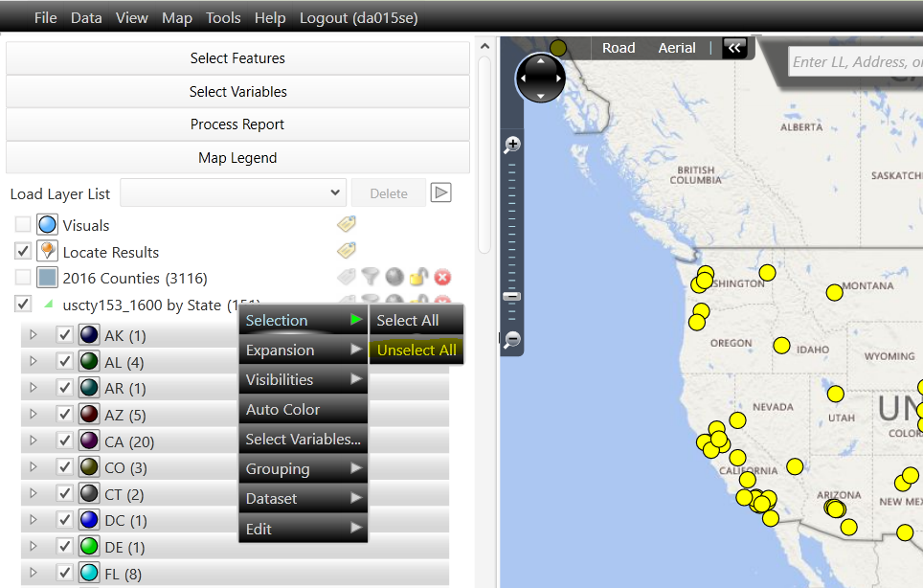
Task: Open the filter funnel icon for 2016 Counties
Action: [x=371, y=277]
